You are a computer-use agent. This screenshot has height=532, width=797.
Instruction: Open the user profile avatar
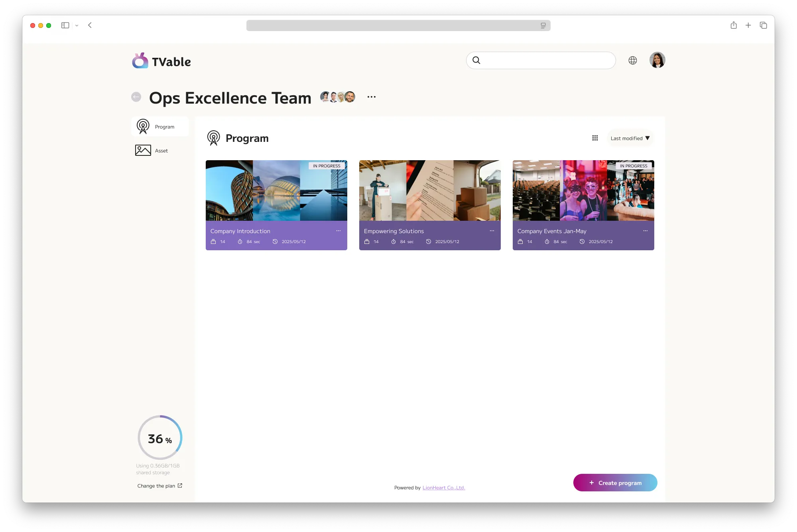tap(657, 60)
